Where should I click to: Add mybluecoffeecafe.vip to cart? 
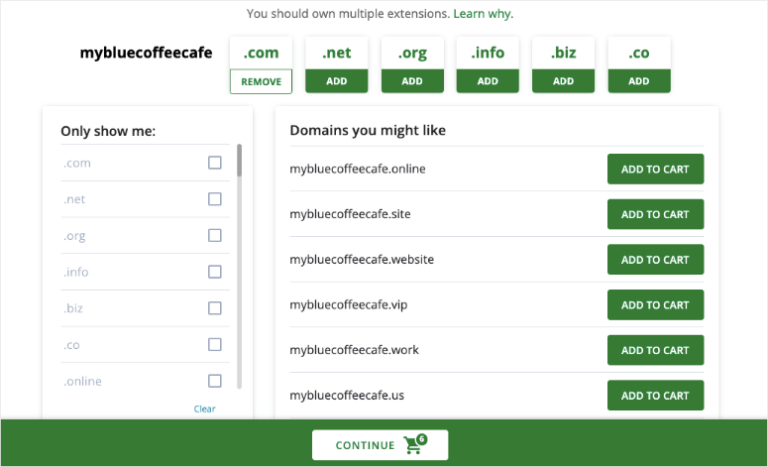tap(655, 305)
